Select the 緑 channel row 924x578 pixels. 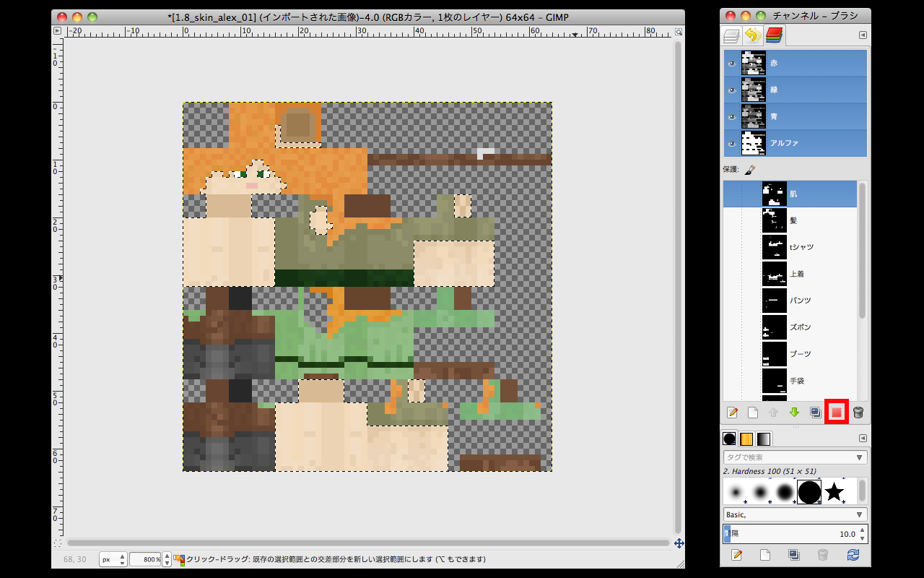[x=796, y=90]
